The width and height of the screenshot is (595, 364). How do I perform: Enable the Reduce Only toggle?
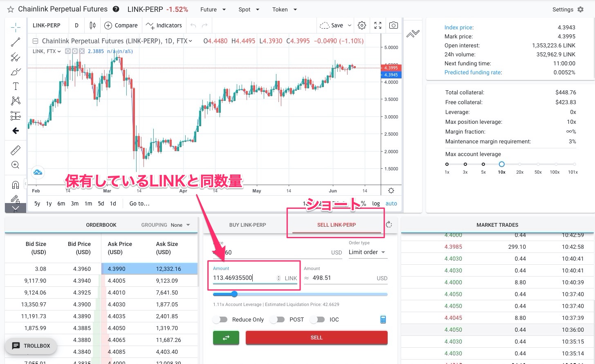click(220, 319)
